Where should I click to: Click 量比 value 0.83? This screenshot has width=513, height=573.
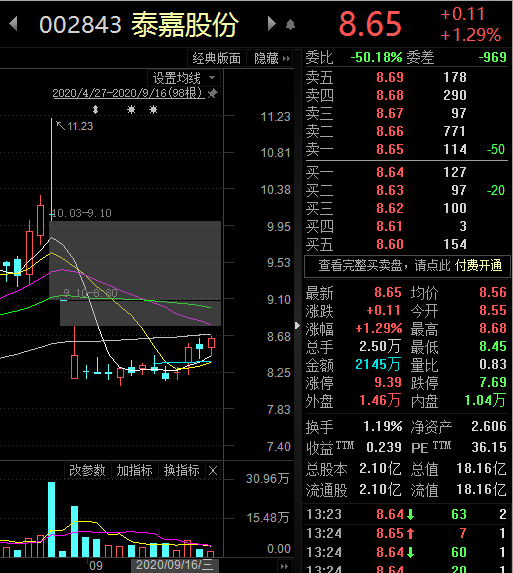click(x=493, y=364)
